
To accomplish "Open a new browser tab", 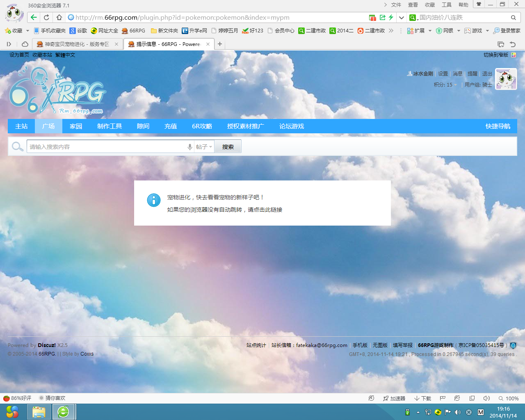I will click(x=220, y=44).
